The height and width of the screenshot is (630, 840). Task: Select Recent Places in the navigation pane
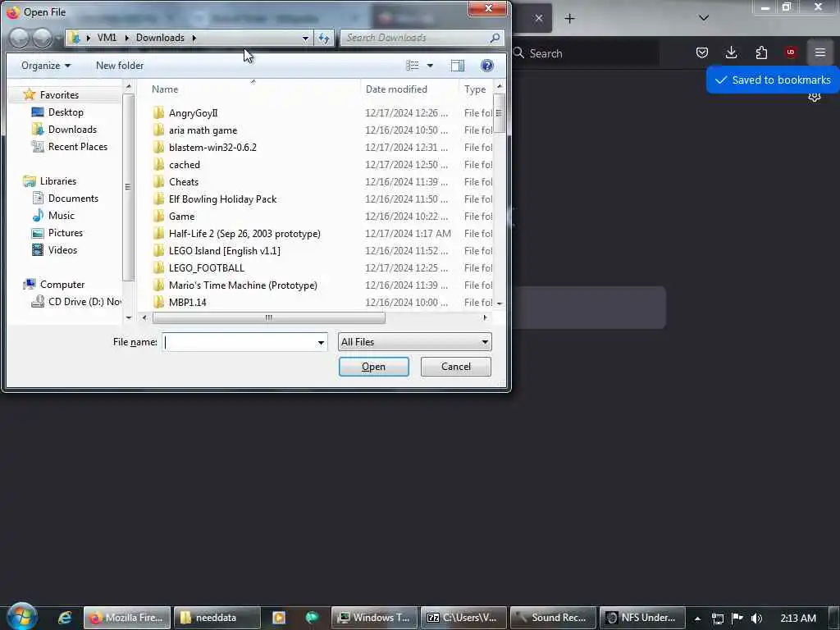(x=77, y=146)
